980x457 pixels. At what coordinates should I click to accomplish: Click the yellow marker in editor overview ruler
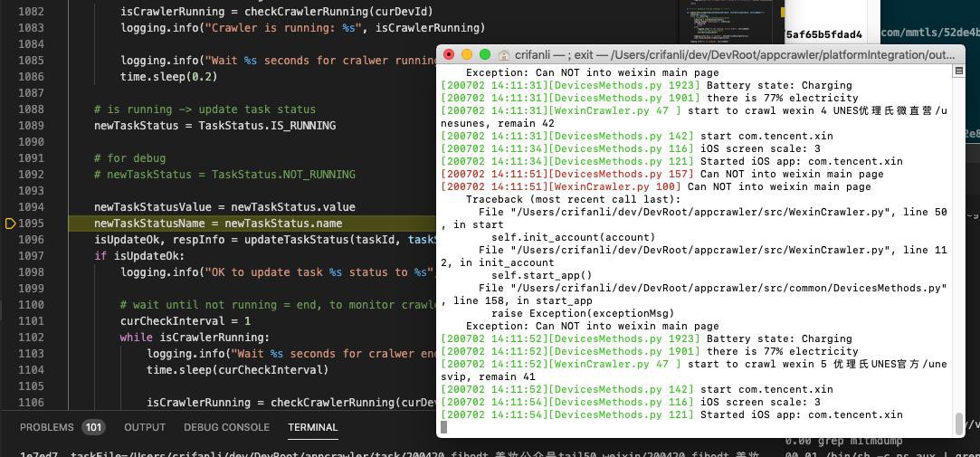[x=782, y=12]
